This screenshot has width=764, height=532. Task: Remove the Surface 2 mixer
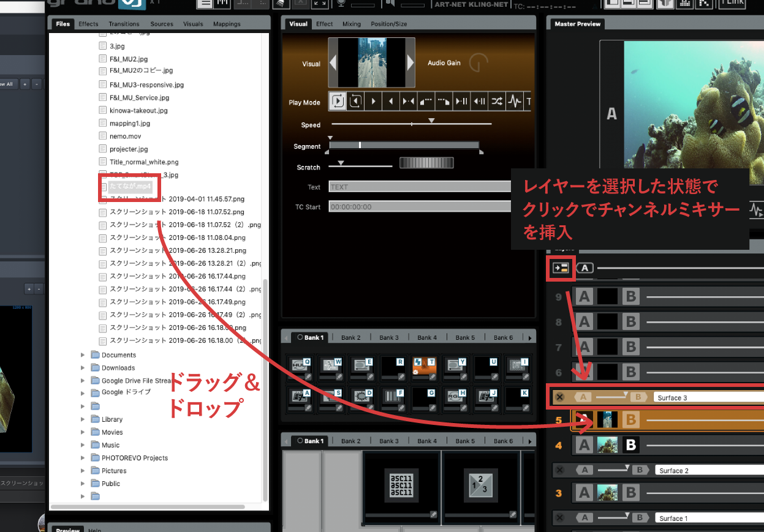(559, 470)
